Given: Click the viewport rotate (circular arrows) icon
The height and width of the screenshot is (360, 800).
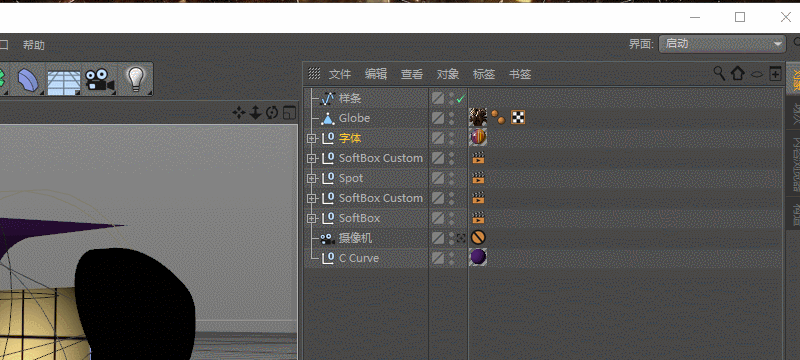Looking at the screenshot, I should click(272, 113).
